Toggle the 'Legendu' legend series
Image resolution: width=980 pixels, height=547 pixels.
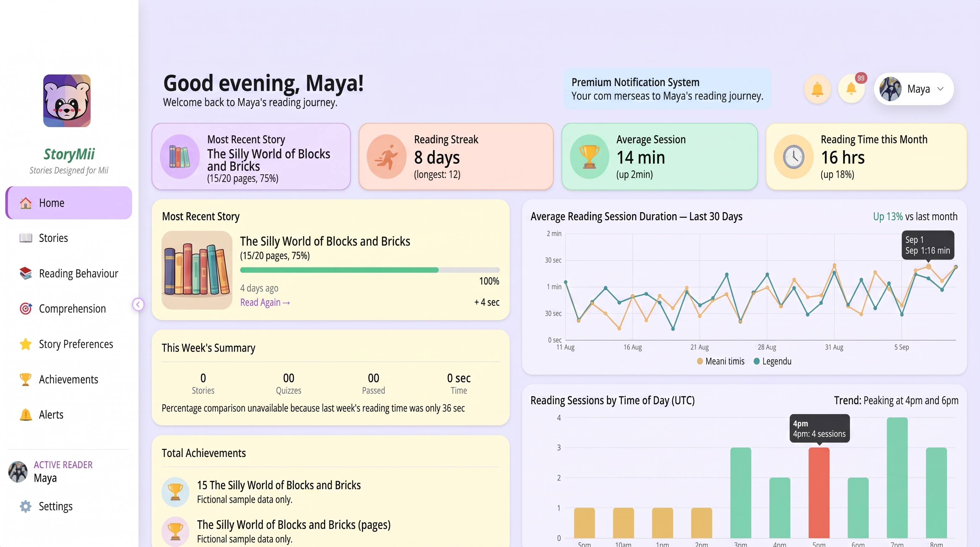[x=772, y=361]
